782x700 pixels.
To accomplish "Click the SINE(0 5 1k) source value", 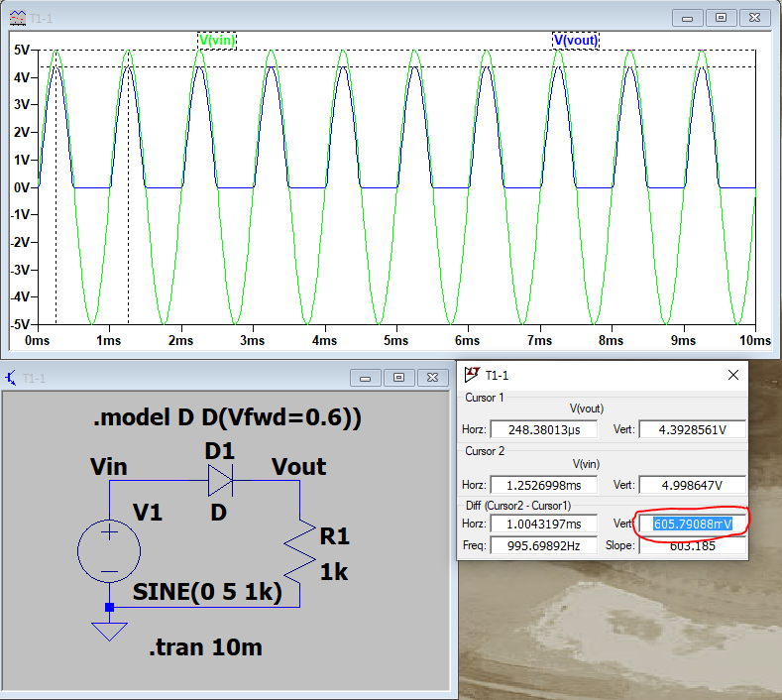I will 208,592.
